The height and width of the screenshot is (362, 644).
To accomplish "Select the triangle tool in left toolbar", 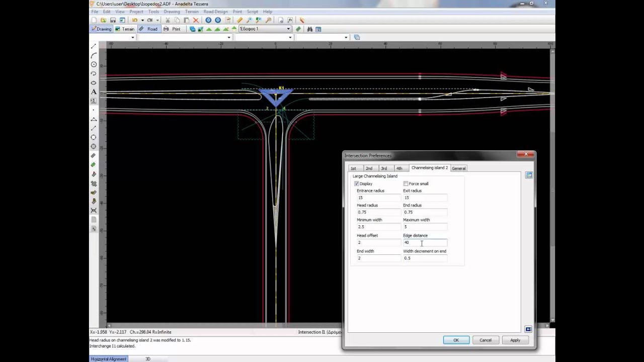I will pos(94,119).
